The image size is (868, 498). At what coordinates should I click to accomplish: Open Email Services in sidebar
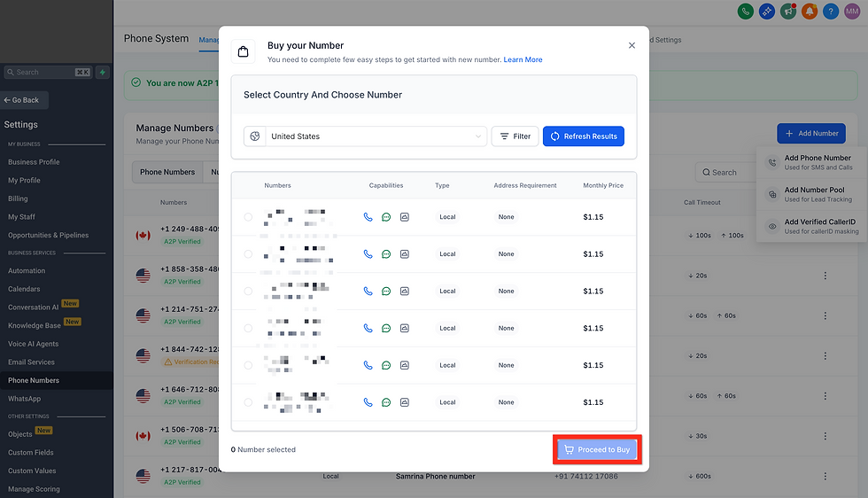point(31,362)
